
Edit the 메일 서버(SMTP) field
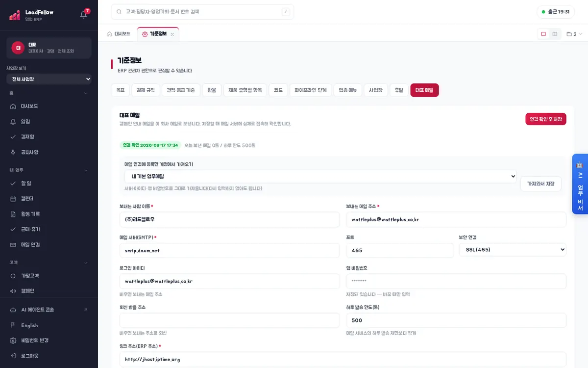point(229,250)
